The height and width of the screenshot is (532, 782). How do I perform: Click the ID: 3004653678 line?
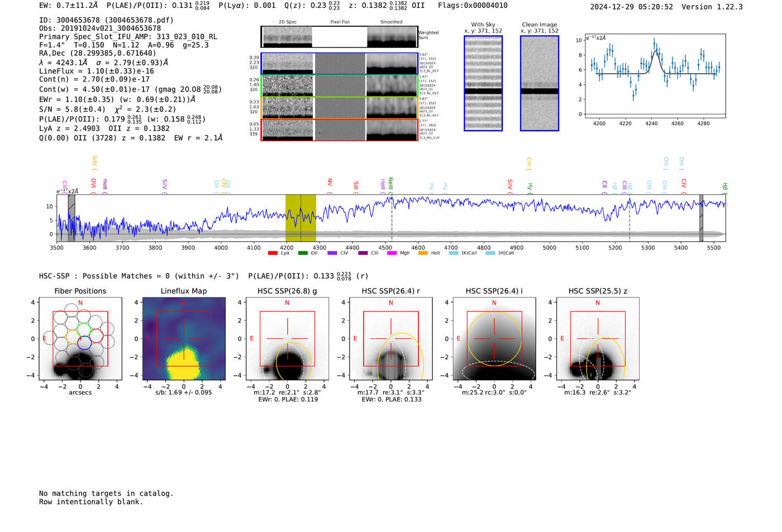click(106, 20)
